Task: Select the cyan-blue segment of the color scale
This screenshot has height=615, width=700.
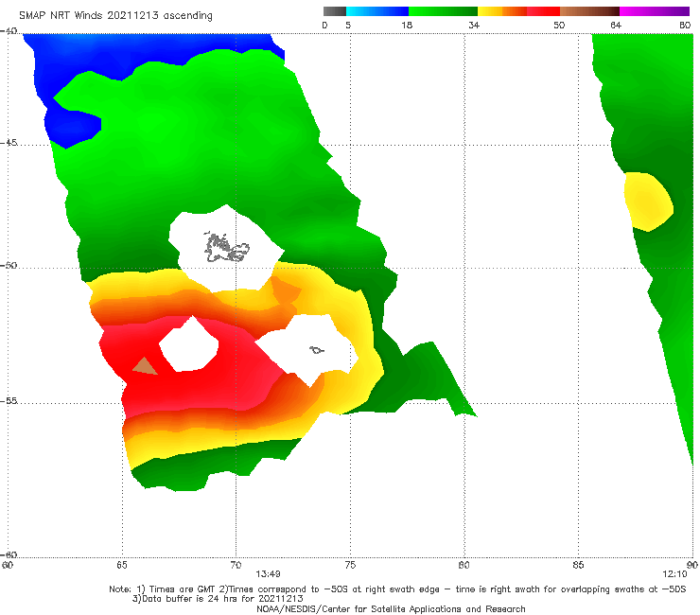Action: (x=377, y=11)
